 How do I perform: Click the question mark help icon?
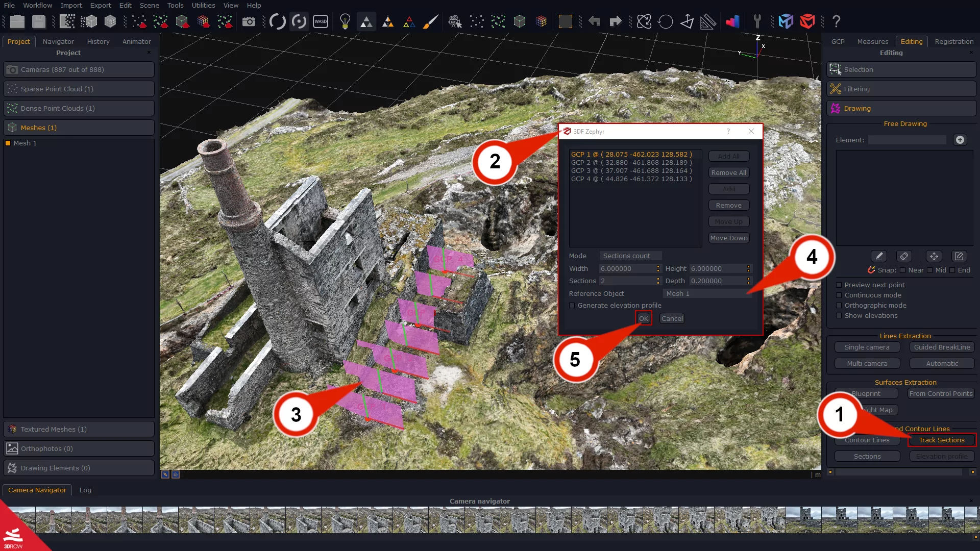pyautogui.click(x=836, y=21)
